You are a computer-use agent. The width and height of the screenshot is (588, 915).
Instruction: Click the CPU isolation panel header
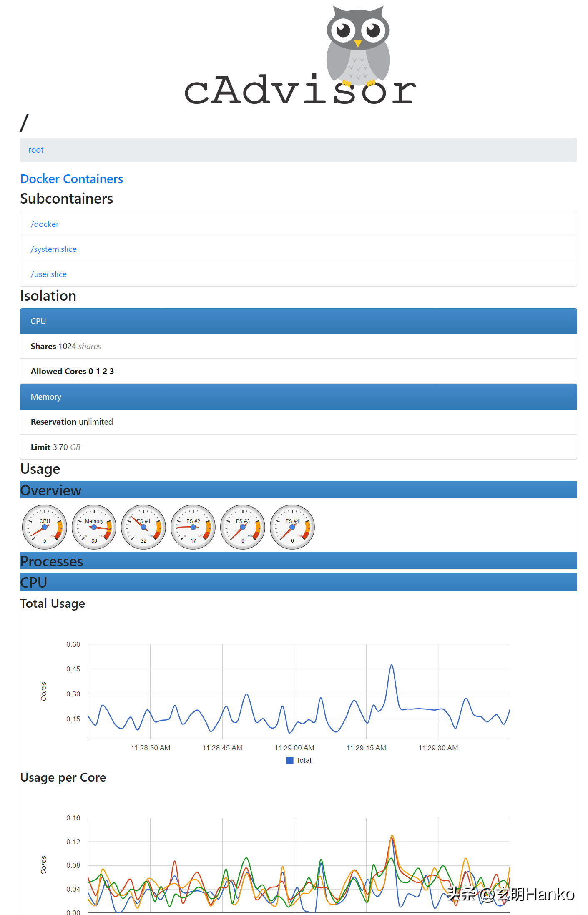tap(299, 321)
